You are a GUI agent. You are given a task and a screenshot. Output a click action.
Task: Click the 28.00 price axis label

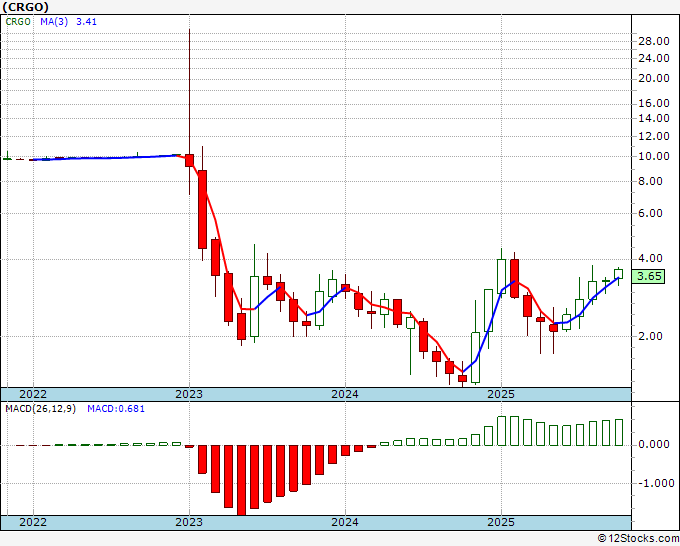tap(654, 41)
